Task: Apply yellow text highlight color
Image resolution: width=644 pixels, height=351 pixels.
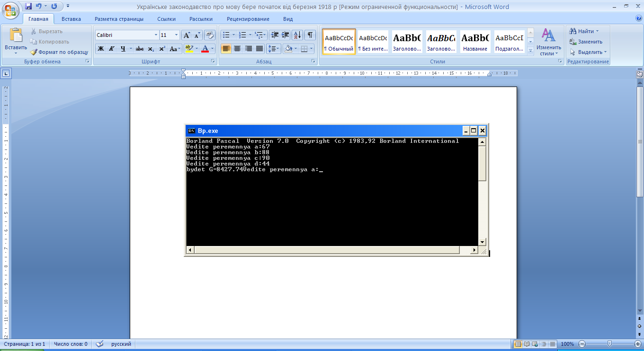Action: click(x=188, y=49)
